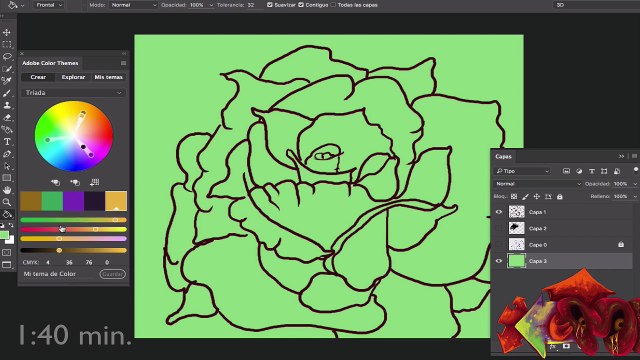
Task: Toggle the layer filtering switch
Action: click(x=636, y=170)
